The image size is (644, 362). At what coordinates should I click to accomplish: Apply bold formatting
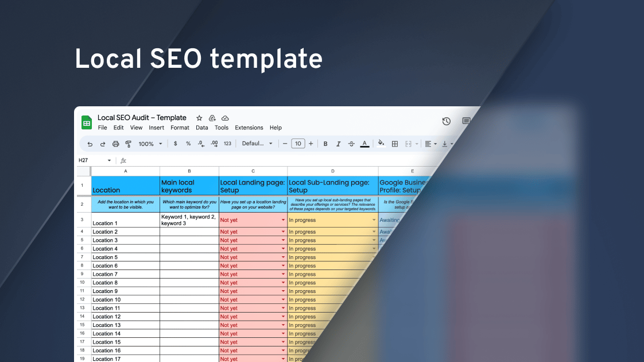pos(325,144)
